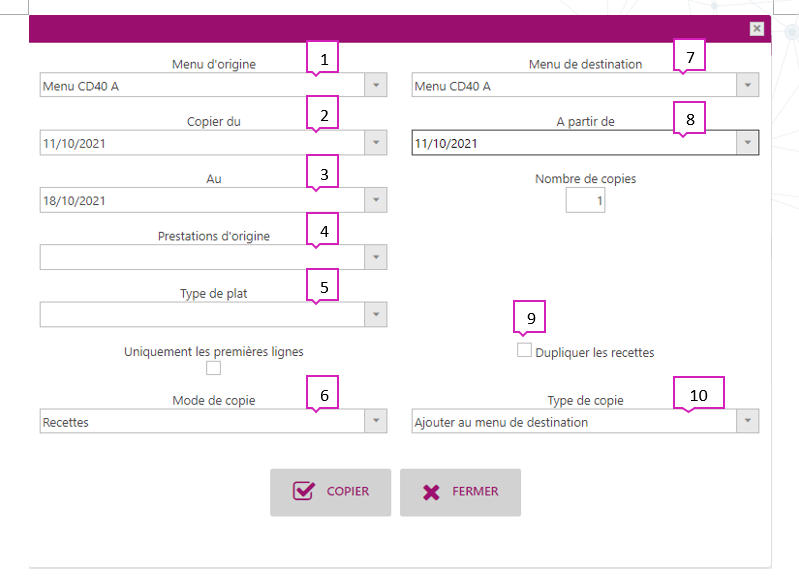Viewport: 799px width, 582px height.
Task: Open the Type de copie dropdown arrow
Action: 747,422
